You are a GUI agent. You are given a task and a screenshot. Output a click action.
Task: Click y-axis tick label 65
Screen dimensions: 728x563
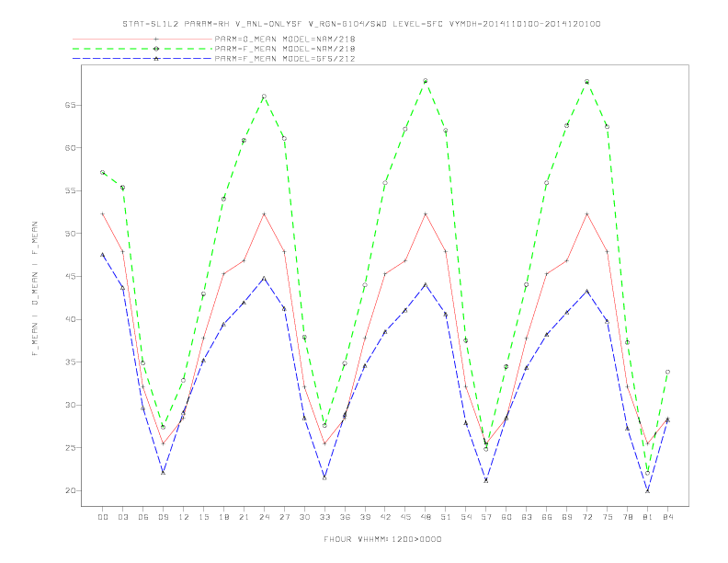(70, 106)
